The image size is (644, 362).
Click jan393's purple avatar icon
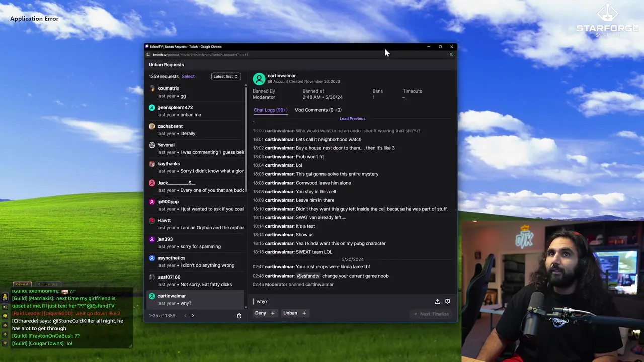point(152,239)
